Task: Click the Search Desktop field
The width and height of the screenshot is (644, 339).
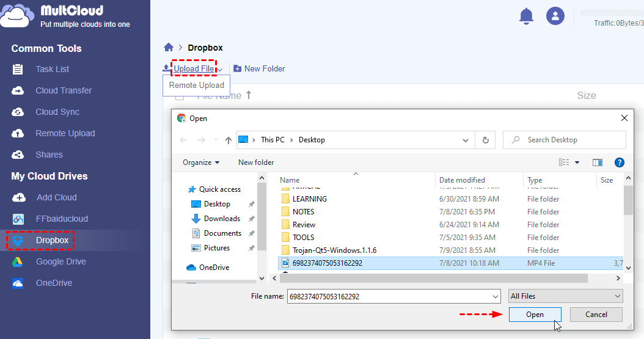Action: point(565,140)
